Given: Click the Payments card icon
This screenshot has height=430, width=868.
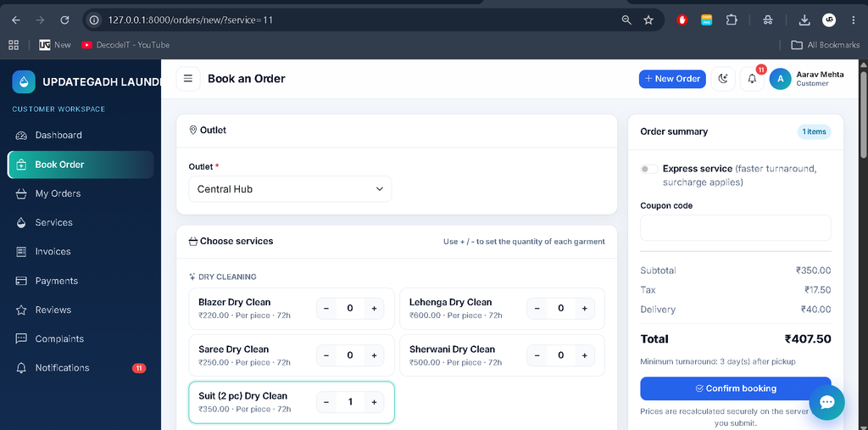Looking at the screenshot, I should pos(21,281).
